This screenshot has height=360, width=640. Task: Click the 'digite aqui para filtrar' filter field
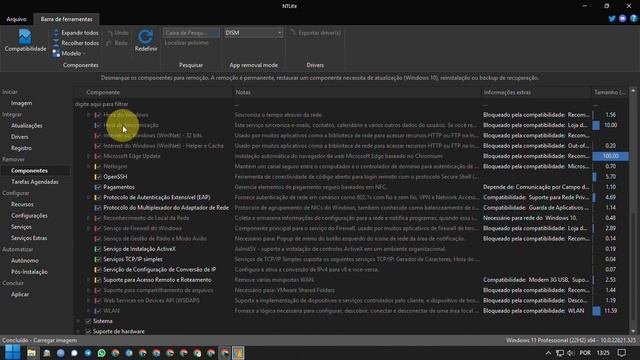(153, 104)
